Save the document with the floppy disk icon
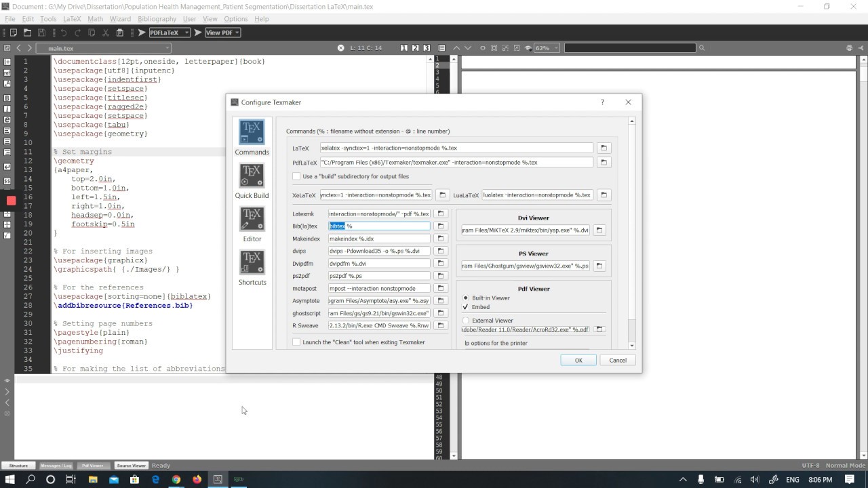Viewport: 868px width, 488px height. (x=41, y=33)
